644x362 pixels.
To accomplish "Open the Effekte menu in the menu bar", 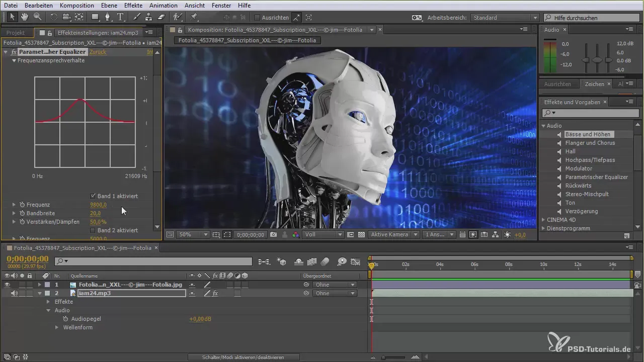I will click(x=133, y=5).
